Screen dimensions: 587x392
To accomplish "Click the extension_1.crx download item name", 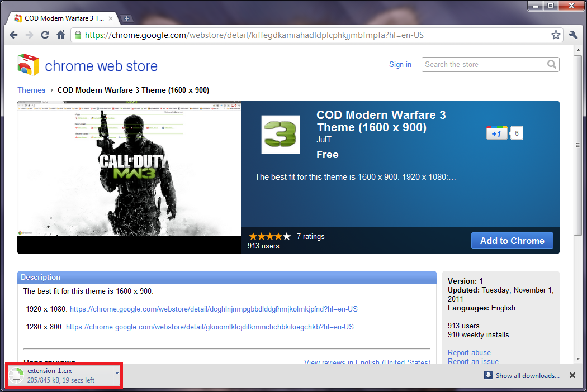I will tap(49, 371).
